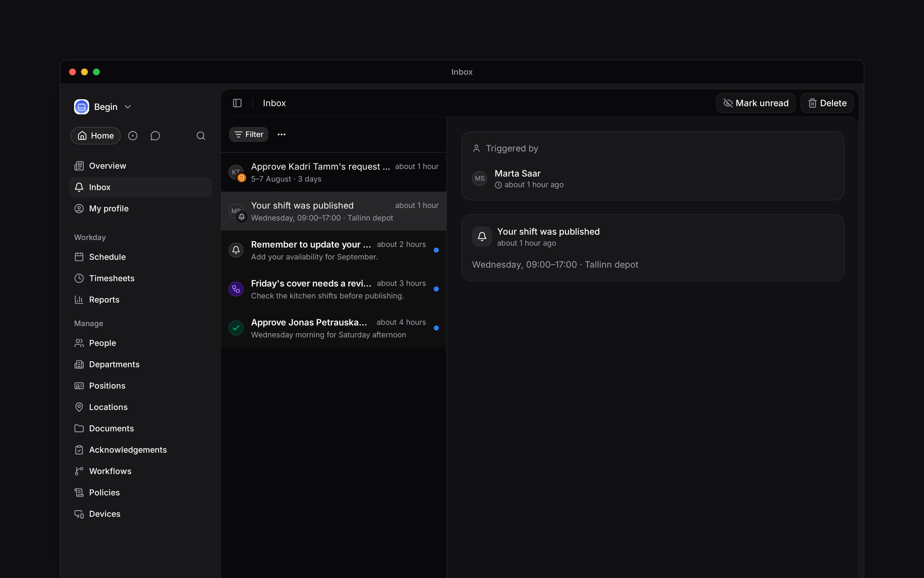The width and height of the screenshot is (924, 578).
Task: Go to My profile
Action: [140, 209]
